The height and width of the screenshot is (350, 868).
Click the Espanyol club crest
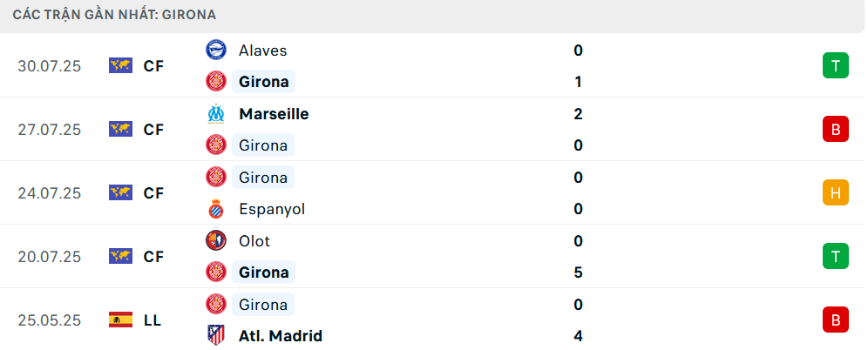tap(216, 209)
